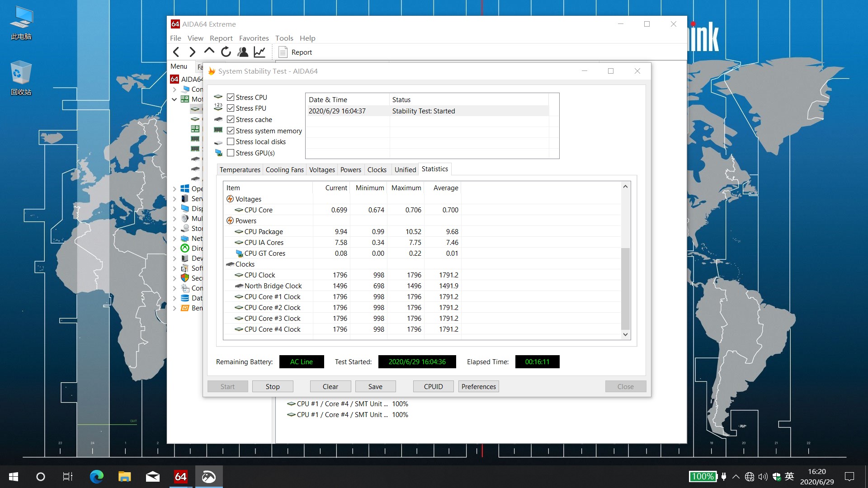The height and width of the screenshot is (488, 868).
Task: Select the Benchmark tree icon
Action: pos(184,308)
